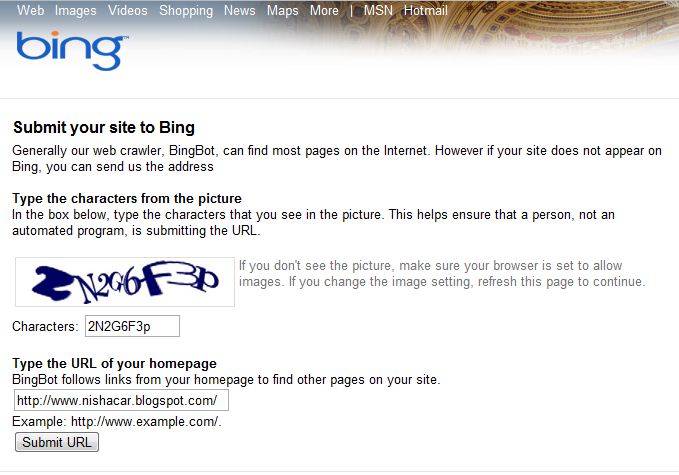
Task: Go to Images search
Action: (x=75, y=11)
